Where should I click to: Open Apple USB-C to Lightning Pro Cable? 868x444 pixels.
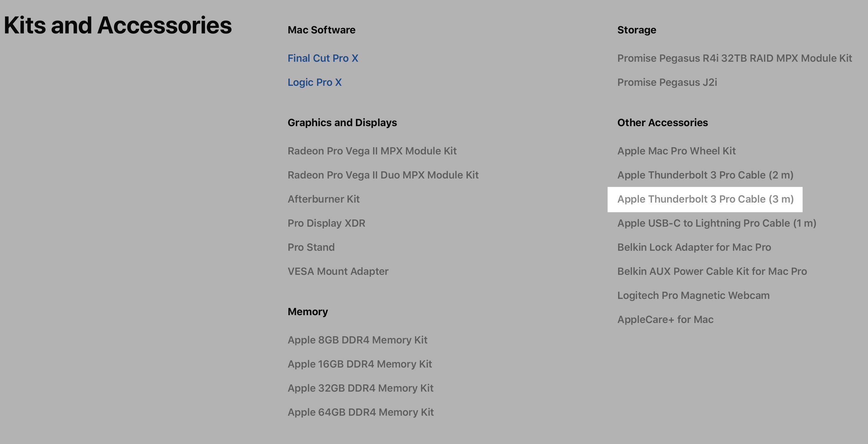point(716,223)
